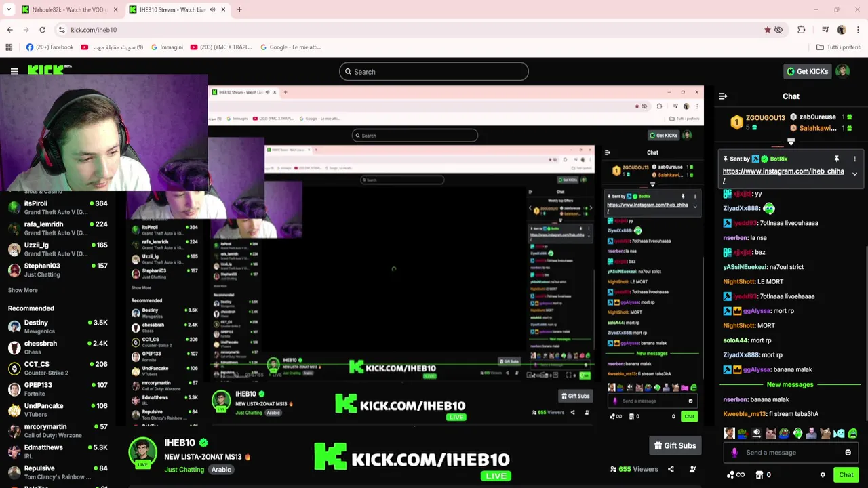
Task: Open the channel shop icon showing 0
Action: tap(763, 475)
